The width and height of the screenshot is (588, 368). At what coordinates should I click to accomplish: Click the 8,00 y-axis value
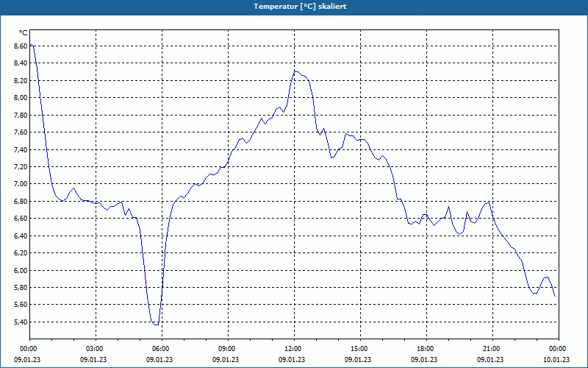(21, 98)
